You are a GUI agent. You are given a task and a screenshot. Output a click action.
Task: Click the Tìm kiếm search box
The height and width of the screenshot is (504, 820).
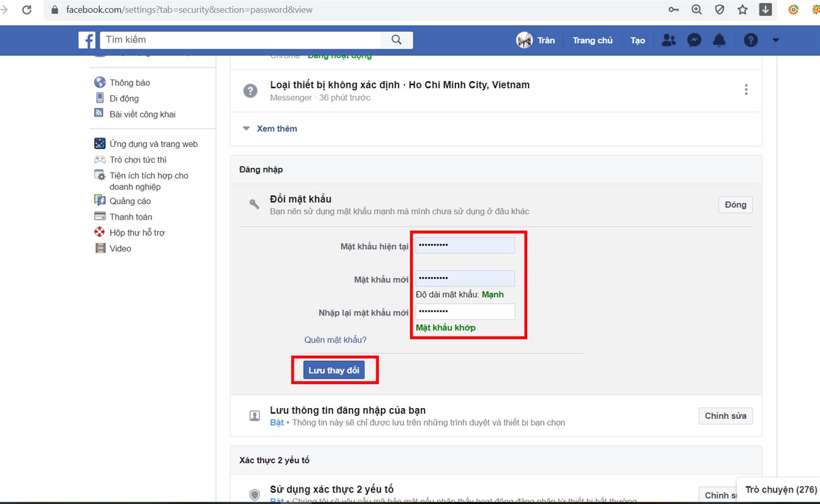[x=240, y=40]
